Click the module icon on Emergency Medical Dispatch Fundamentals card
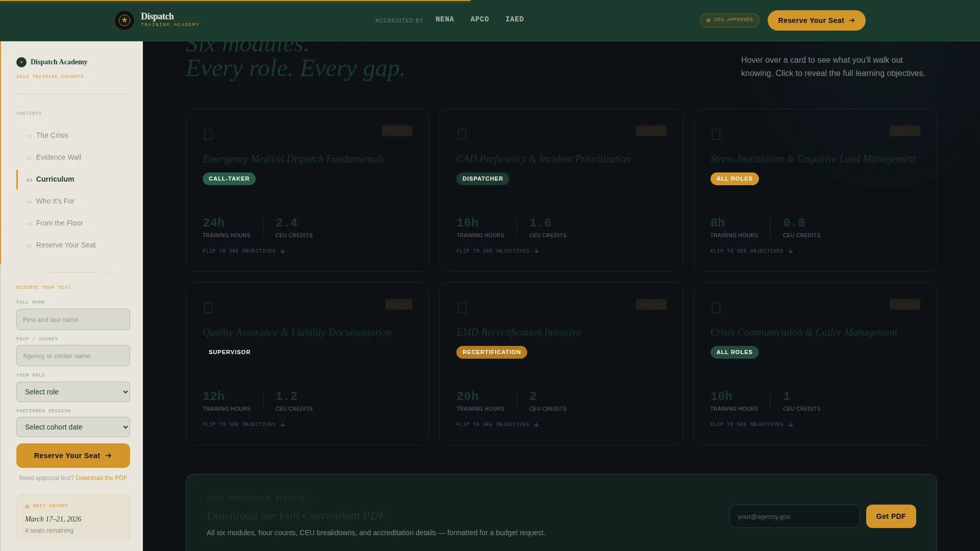Image resolution: width=980 pixels, height=551 pixels. [208, 134]
